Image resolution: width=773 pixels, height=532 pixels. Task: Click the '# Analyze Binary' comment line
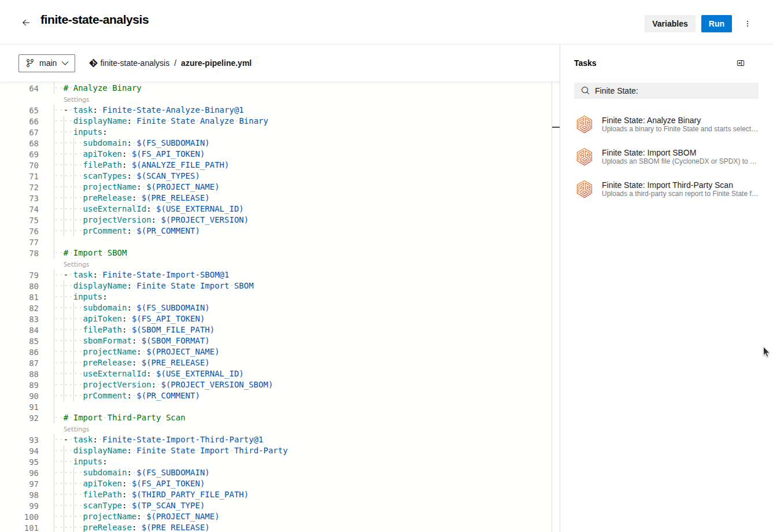coord(102,88)
